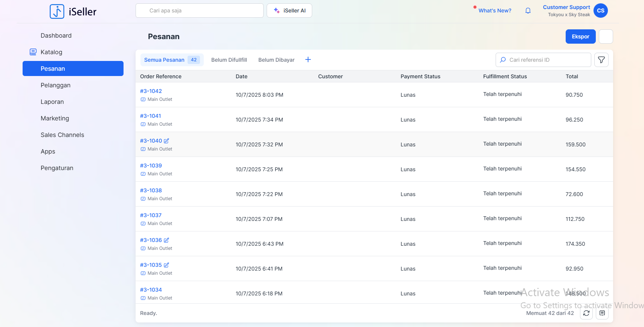
Task: Add a new tab with plus icon
Action: (308, 59)
